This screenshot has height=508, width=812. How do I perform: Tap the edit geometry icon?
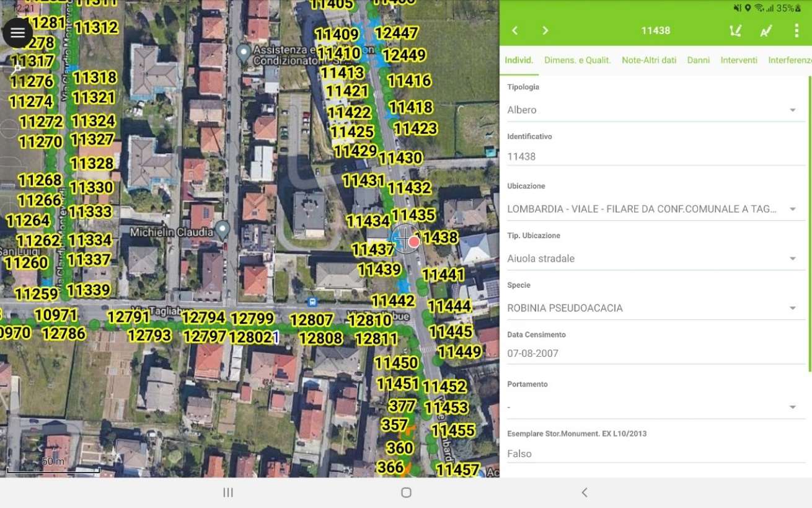pos(735,30)
